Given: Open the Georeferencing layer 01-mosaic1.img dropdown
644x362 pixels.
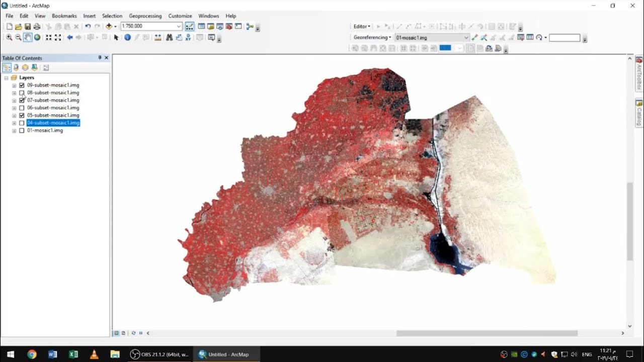Looking at the screenshot, I should click(x=466, y=38).
